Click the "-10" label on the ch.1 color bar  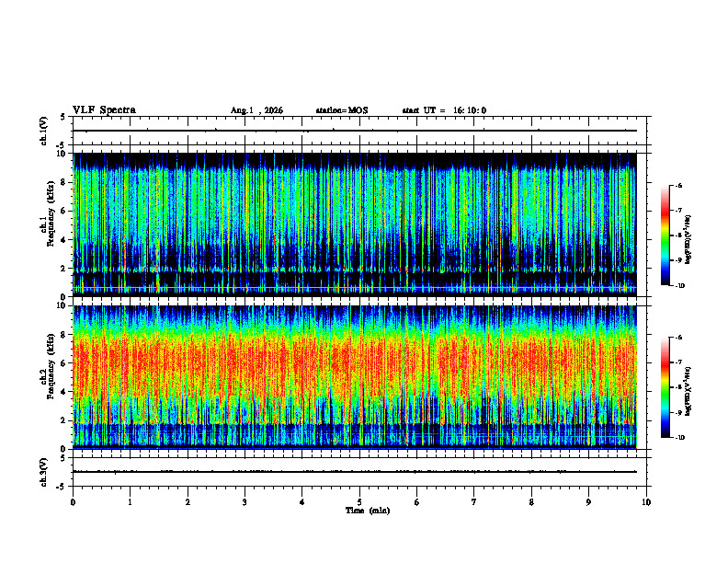pos(679,286)
